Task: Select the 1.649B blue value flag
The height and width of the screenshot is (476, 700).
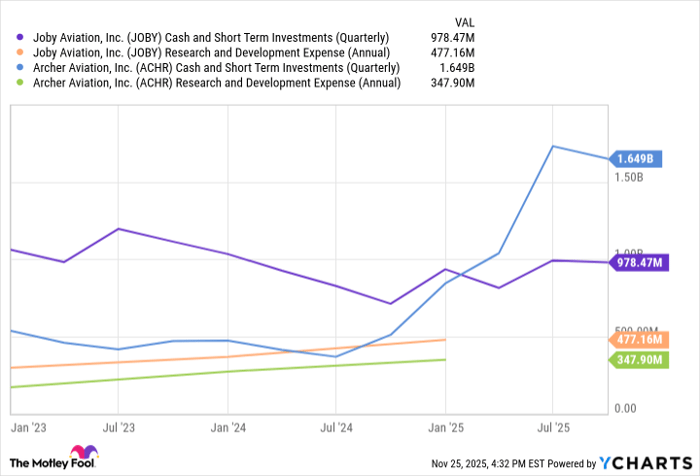Action: 636,159
